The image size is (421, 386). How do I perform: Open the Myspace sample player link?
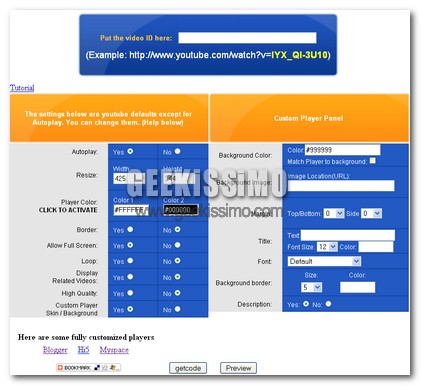114,350
